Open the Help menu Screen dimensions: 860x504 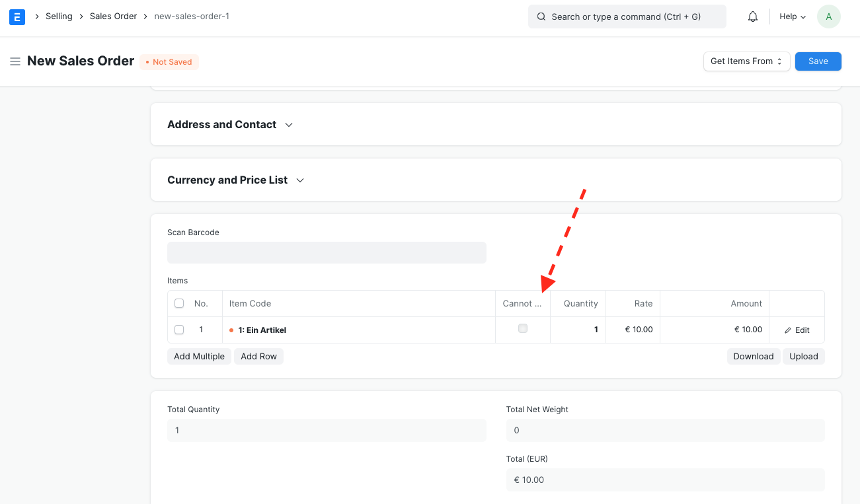click(793, 17)
